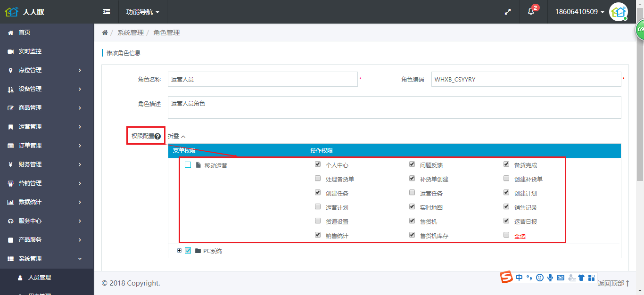
Task: Click the help question mark beside 权限配置
Action: tap(158, 136)
